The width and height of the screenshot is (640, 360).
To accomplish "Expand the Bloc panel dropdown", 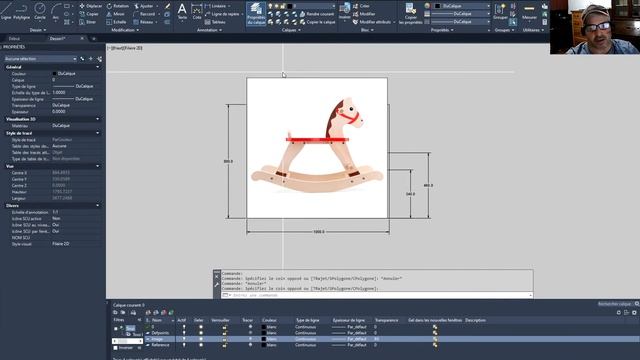I will click(367, 30).
